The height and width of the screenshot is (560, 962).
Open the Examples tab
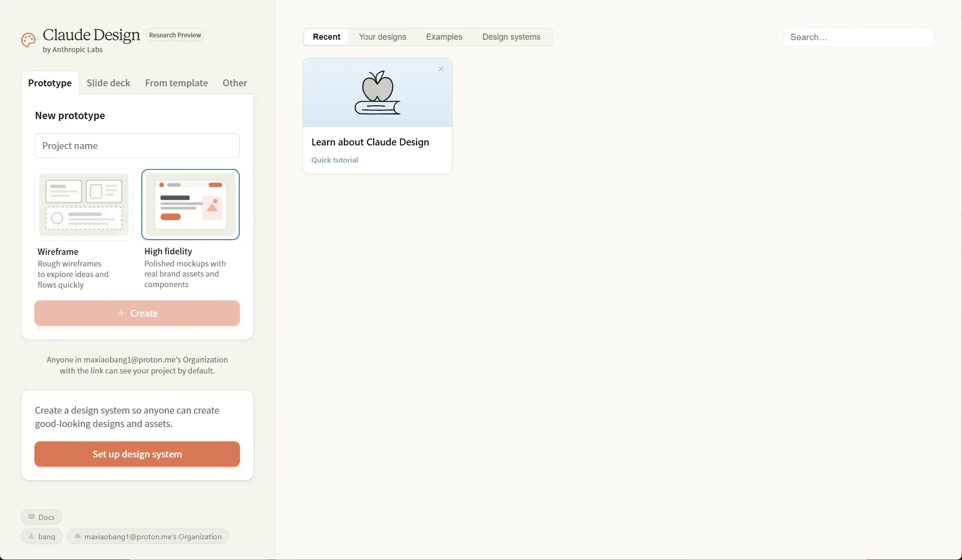tap(444, 37)
